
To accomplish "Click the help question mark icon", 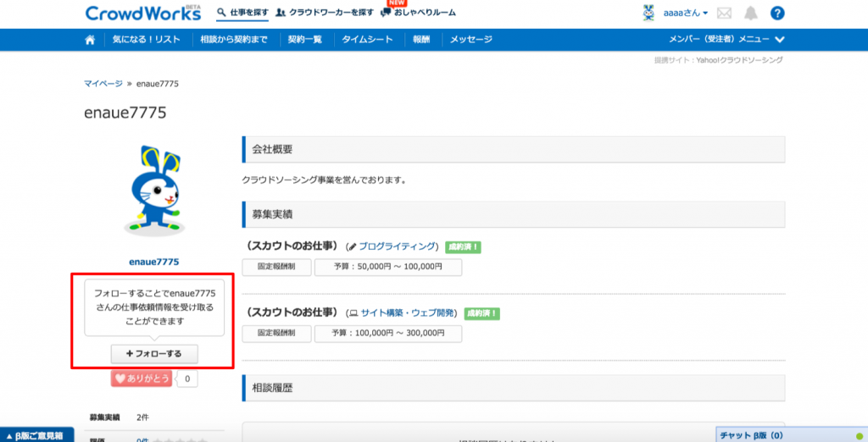I will coord(777,14).
